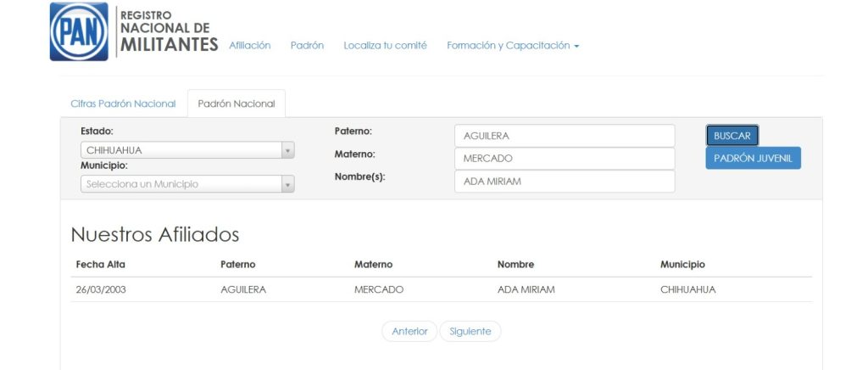Click the Fecha Alta column header
This screenshot has height=370, width=868.
[x=100, y=265]
